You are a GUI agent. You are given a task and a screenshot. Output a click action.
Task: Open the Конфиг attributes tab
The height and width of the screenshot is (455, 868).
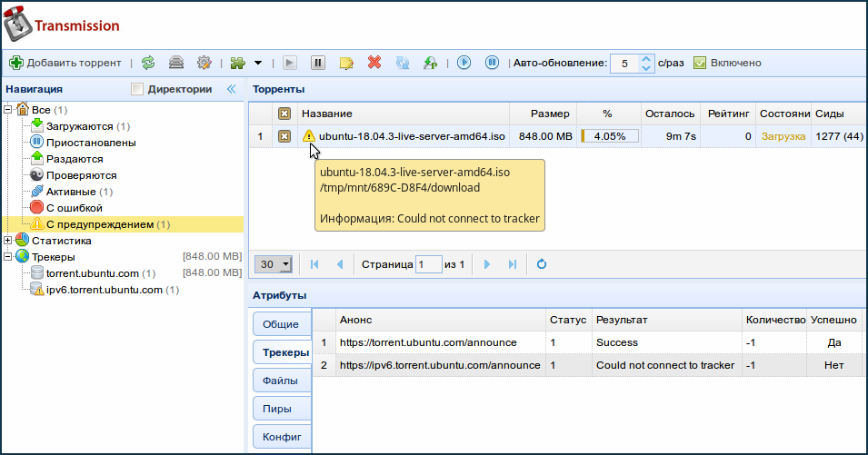pos(282,437)
